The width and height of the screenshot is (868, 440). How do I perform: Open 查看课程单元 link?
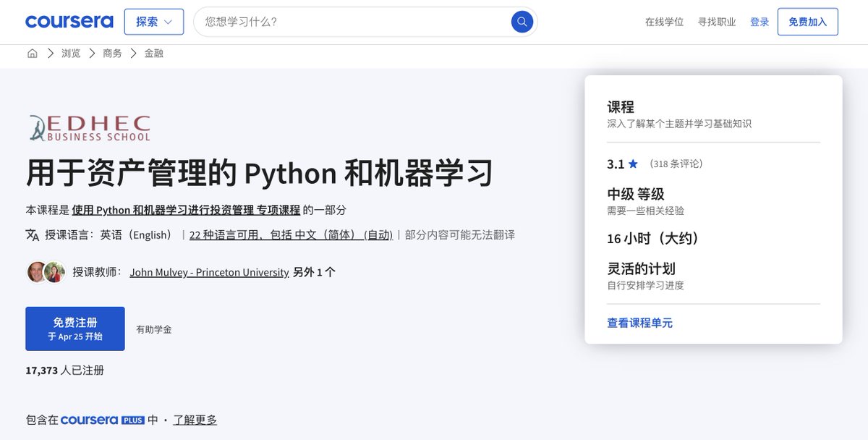[x=639, y=323]
